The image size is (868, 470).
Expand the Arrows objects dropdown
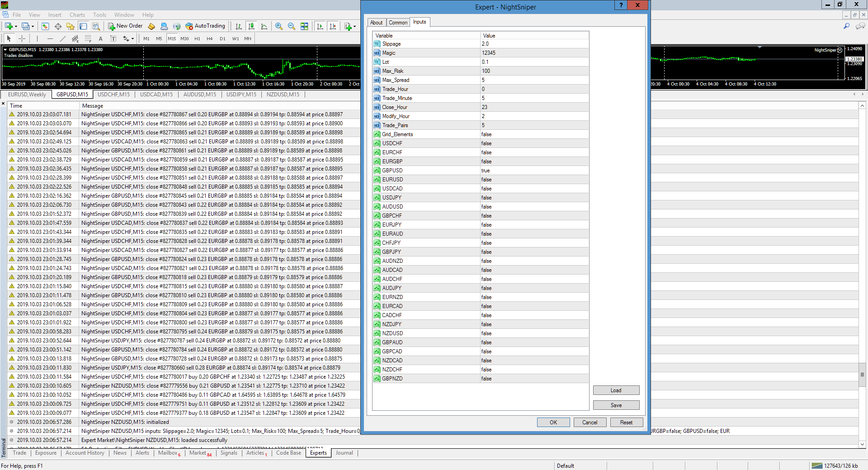click(132, 38)
